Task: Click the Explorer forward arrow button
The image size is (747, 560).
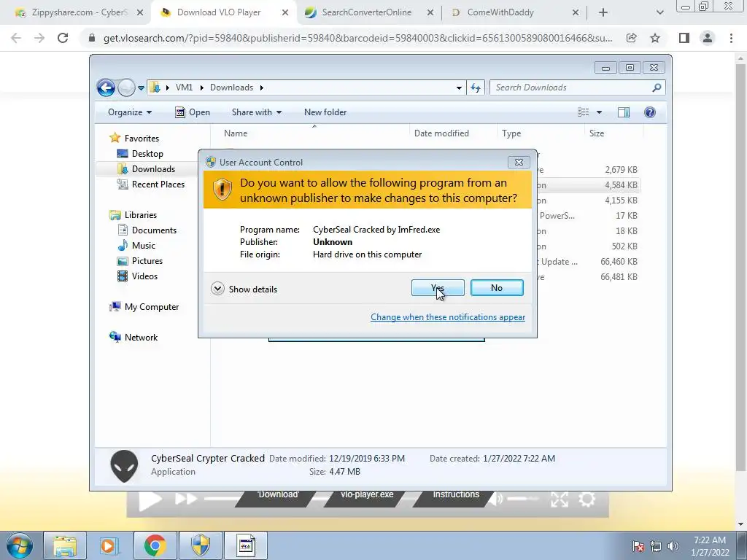Action: (126, 87)
